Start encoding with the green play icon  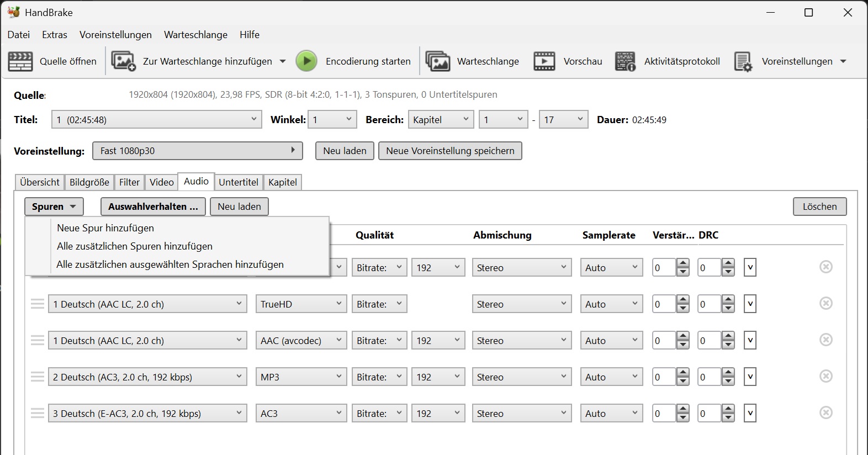306,61
